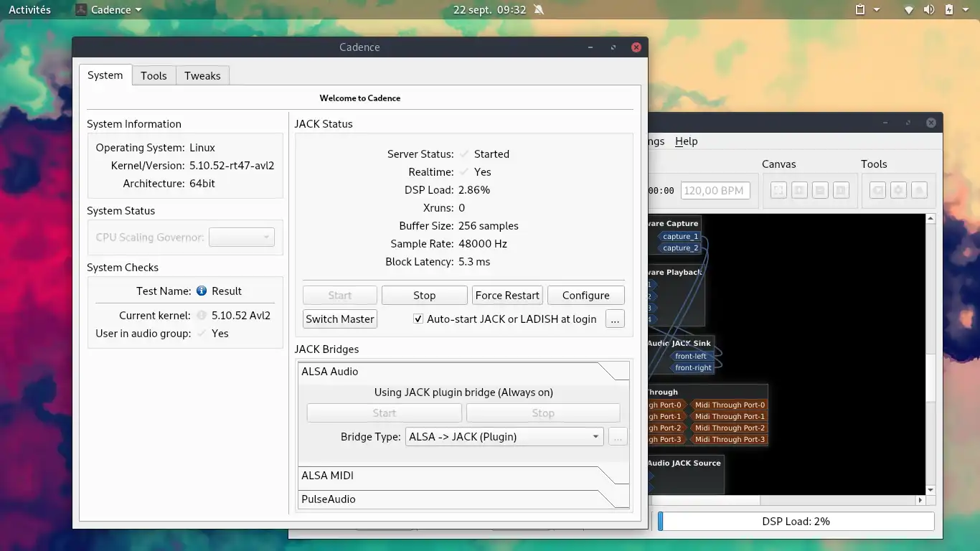Viewport: 980px width, 551px height.
Task: Click the configure gear icon under Tools
Action: [898, 190]
